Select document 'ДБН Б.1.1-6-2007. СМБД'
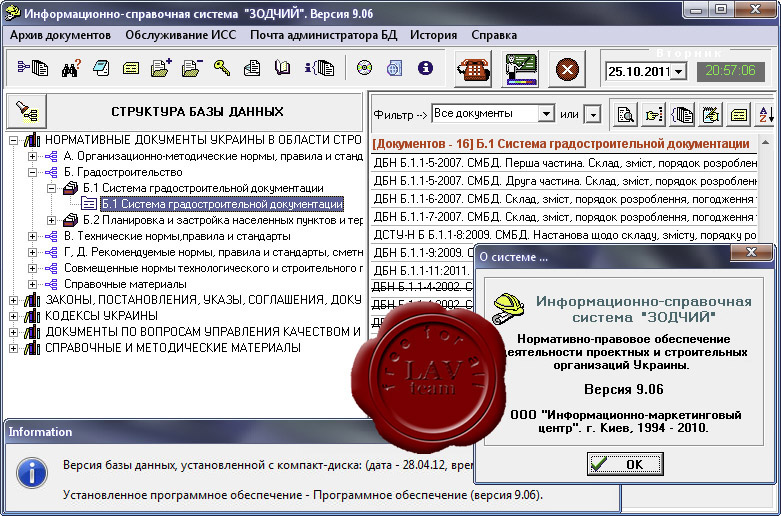 click(x=564, y=200)
